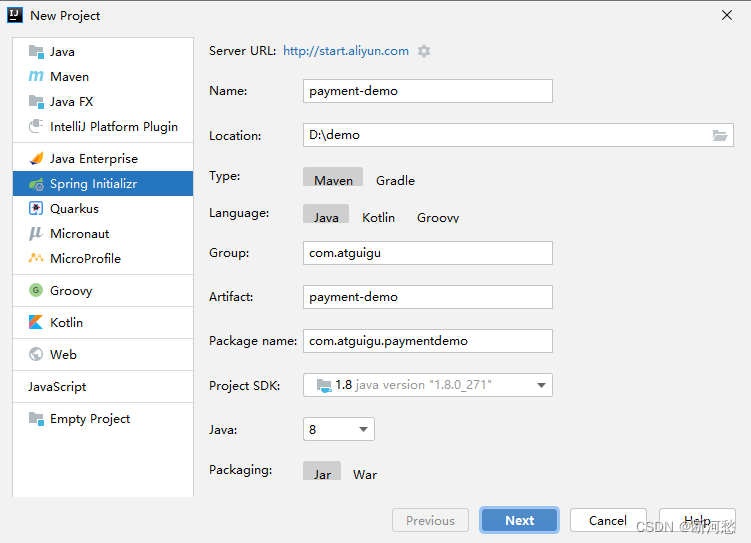Image resolution: width=751 pixels, height=543 pixels.
Task: Click the MicroProfile icon in sidebar
Action: click(36, 259)
